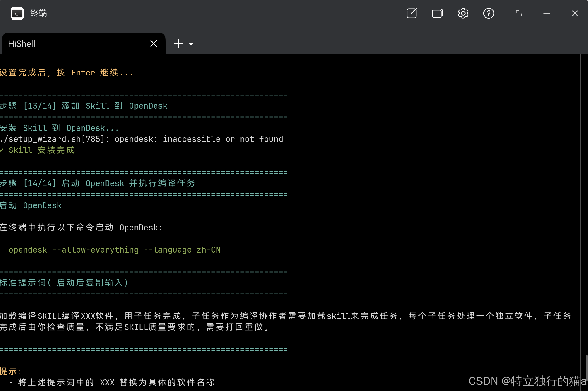Click the '提示:' label
Screen dimensions: 588x391
coord(10,371)
